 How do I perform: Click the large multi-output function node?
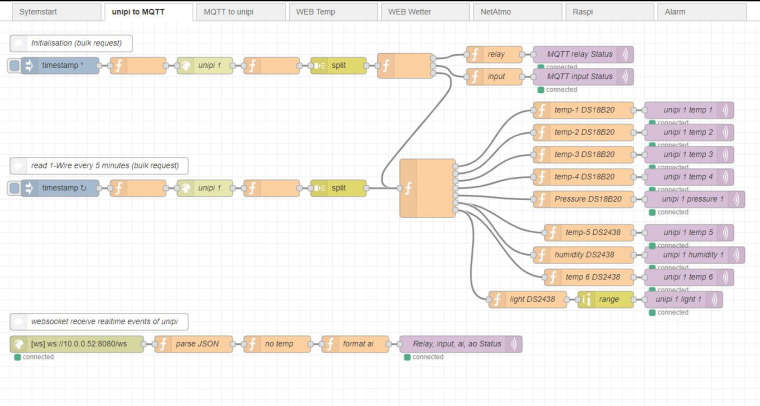426,188
